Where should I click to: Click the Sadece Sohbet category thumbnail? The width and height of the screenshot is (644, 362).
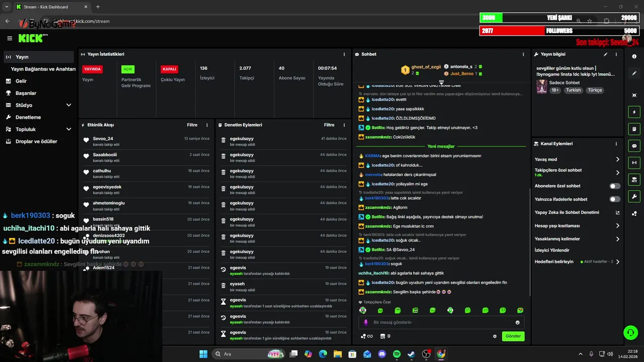click(541, 86)
